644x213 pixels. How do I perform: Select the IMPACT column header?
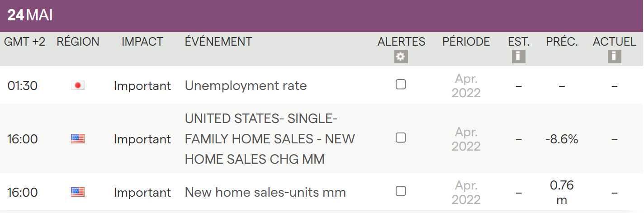[x=142, y=42]
